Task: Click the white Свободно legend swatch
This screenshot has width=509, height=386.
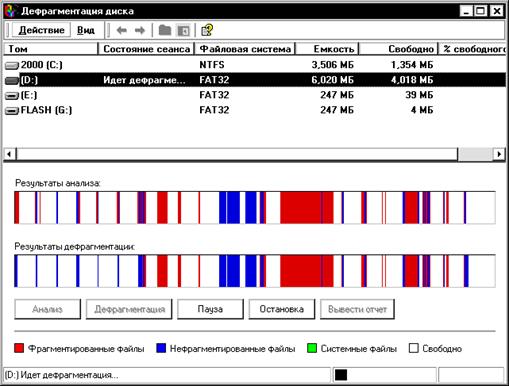Action: tap(414, 348)
